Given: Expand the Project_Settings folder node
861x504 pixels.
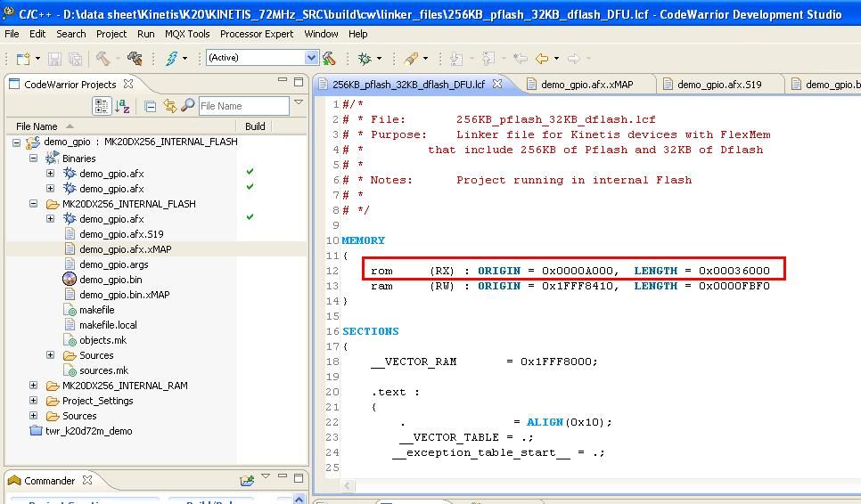Looking at the screenshot, I should point(34,401).
